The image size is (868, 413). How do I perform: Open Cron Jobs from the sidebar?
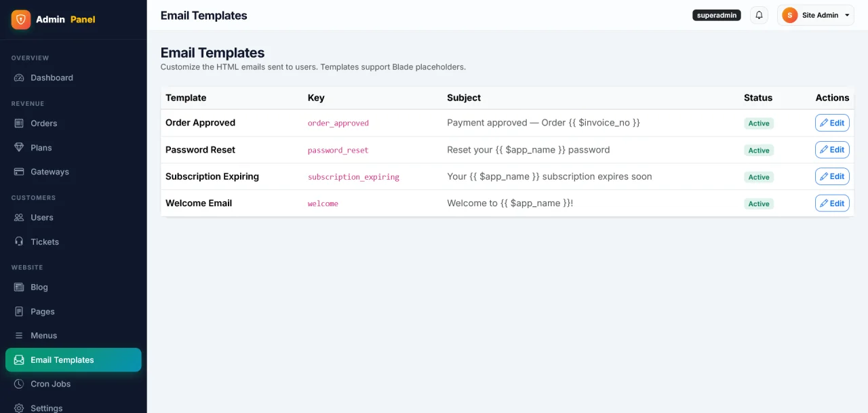(73, 384)
